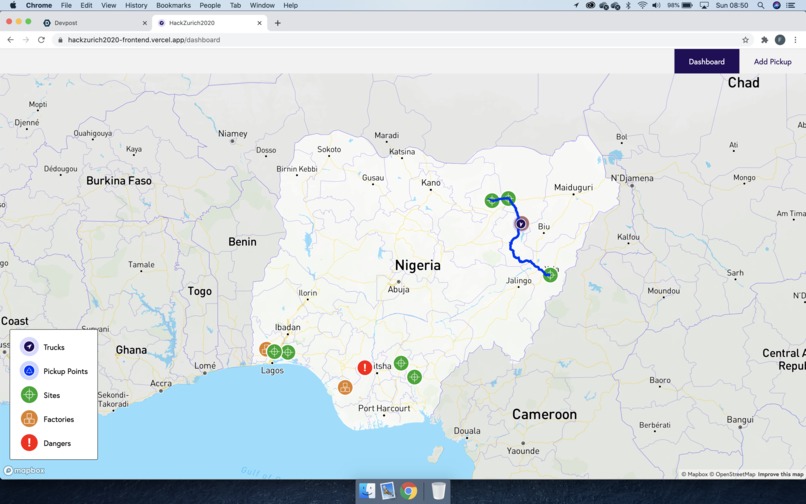Open Finder from the Dock

(x=367, y=491)
